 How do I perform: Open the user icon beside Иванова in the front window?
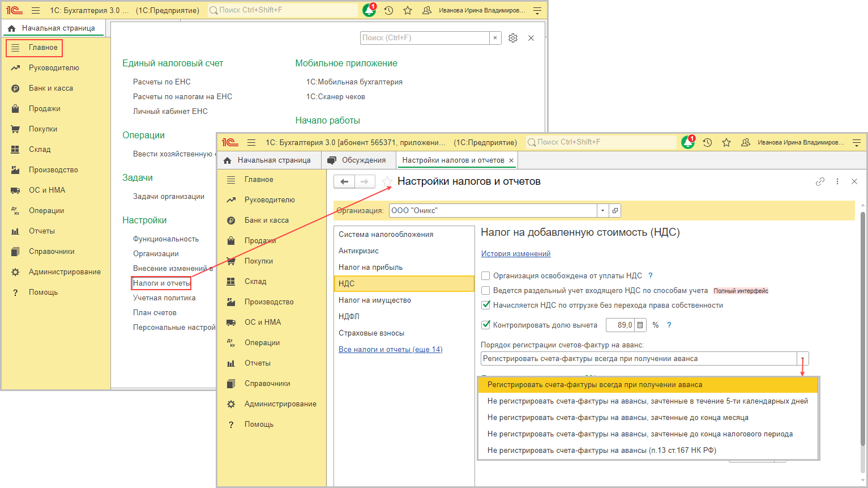(746, 142)
